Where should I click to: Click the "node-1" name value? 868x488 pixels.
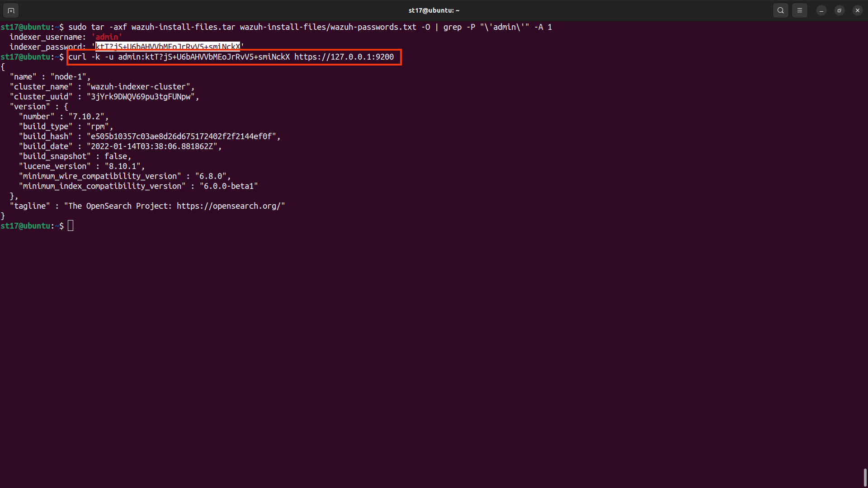(68, 77)
